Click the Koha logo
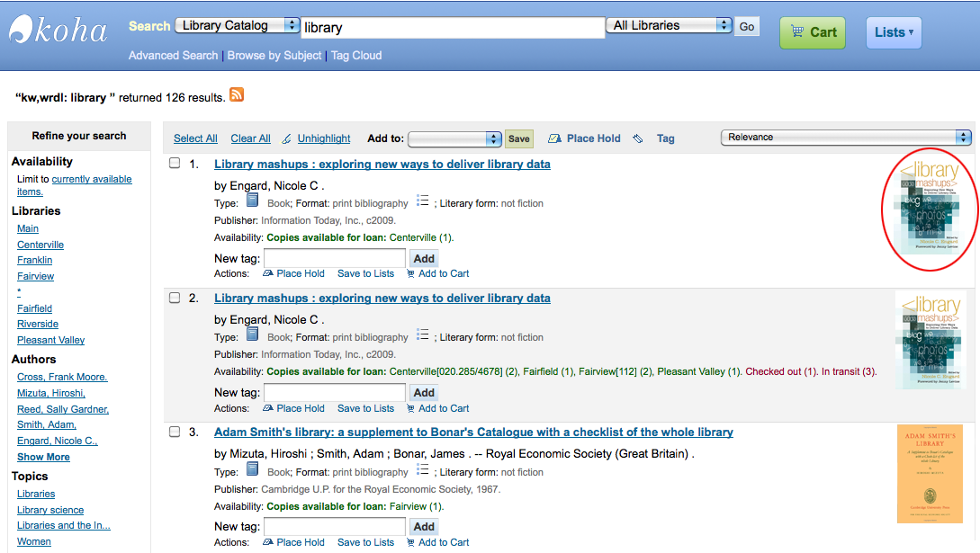 point(58,30)
